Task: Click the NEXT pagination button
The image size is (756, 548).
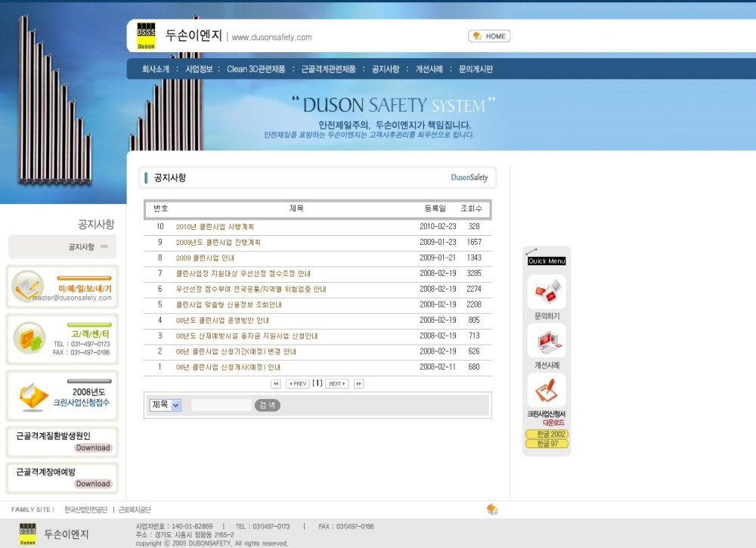Action: (337, 384)
